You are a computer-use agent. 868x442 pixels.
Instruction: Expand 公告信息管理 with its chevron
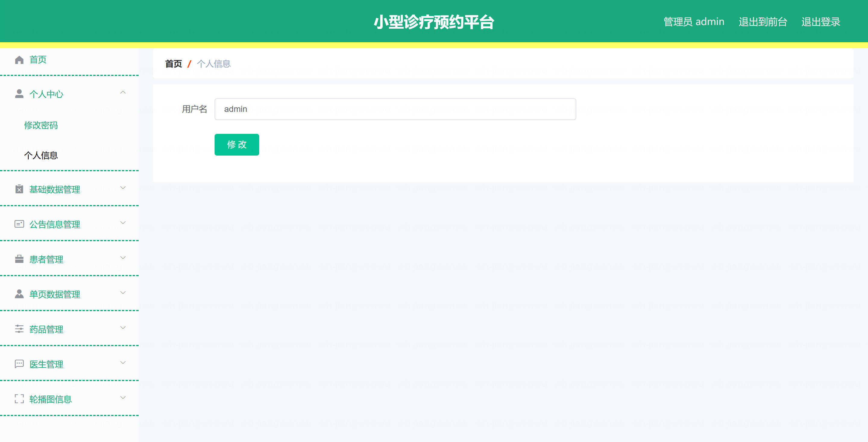[x=123, y=223]
